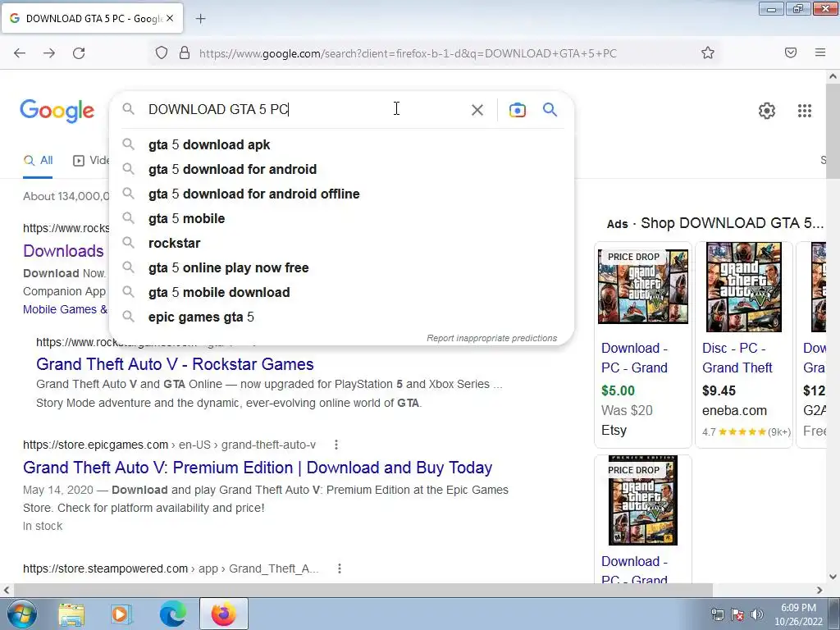
Task: Select suggestion gta 5 download apk
Action: [341, 144]
